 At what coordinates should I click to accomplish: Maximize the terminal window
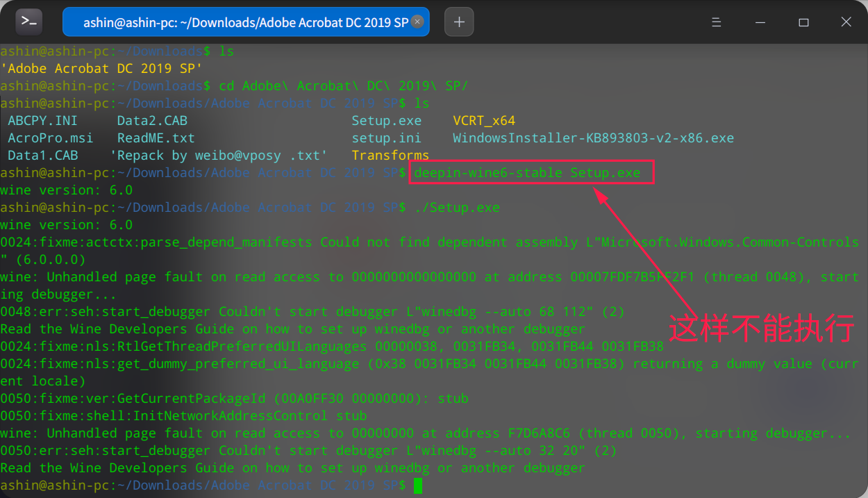pyautogui.click(x=803, y=22)
